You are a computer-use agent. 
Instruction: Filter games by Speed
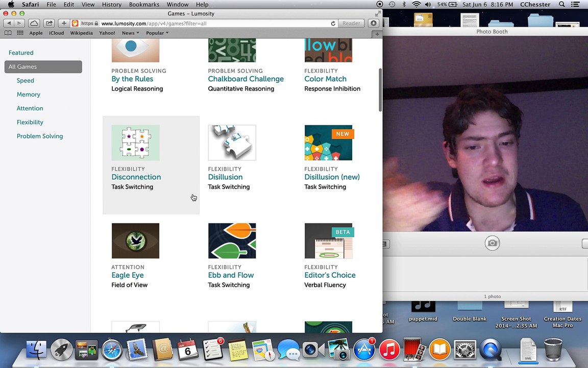25,80
